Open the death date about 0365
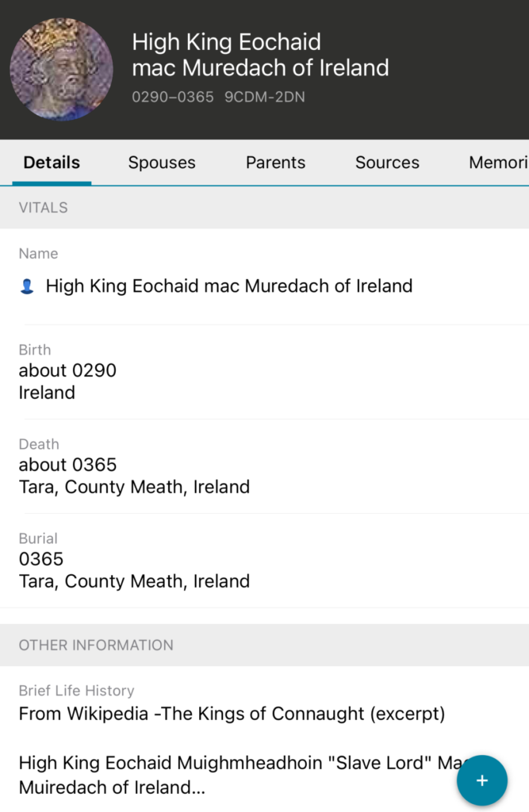This screenshot has width=529, height=812. click(x=67, y=465)
